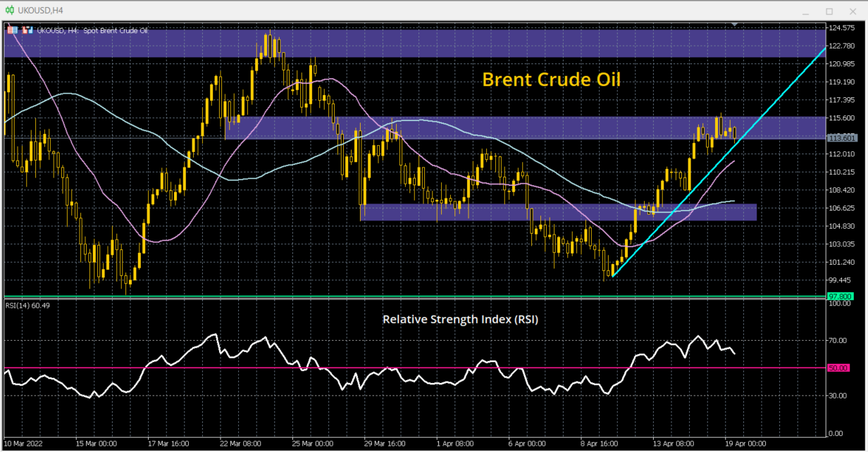Click the 106.625 price scale value
Image resolution: width=868 pixels, height=452 pixels.
click(x=843, y=208)
